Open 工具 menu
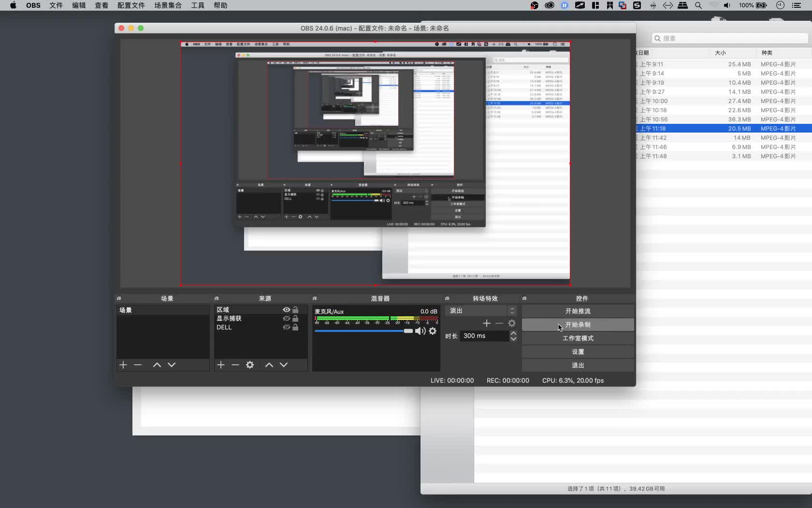This screenshot has width=812, height=508. 198,5
